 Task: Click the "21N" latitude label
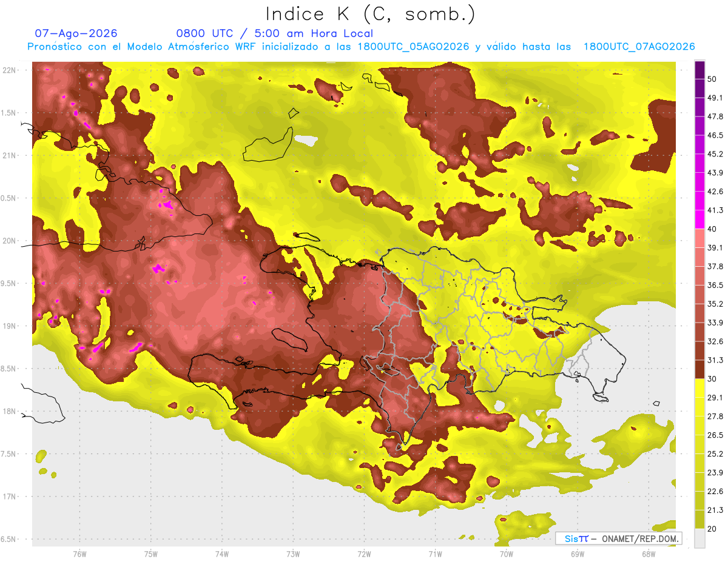[x=9, y=156]
